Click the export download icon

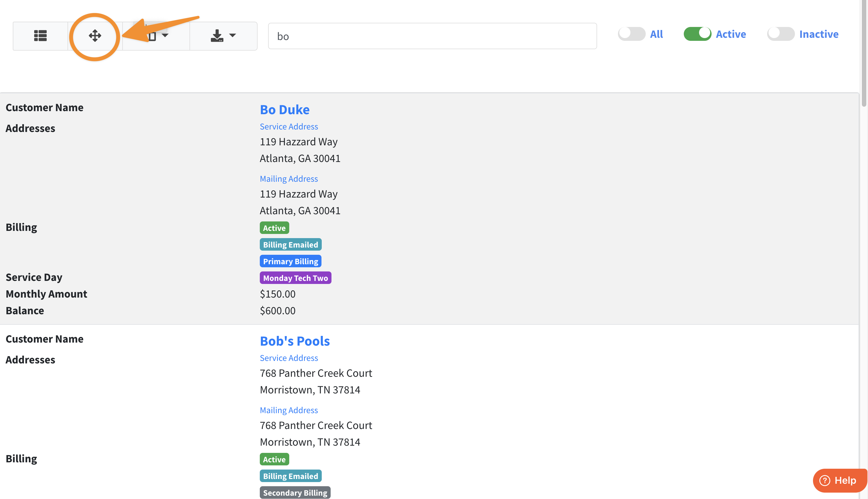216,36
